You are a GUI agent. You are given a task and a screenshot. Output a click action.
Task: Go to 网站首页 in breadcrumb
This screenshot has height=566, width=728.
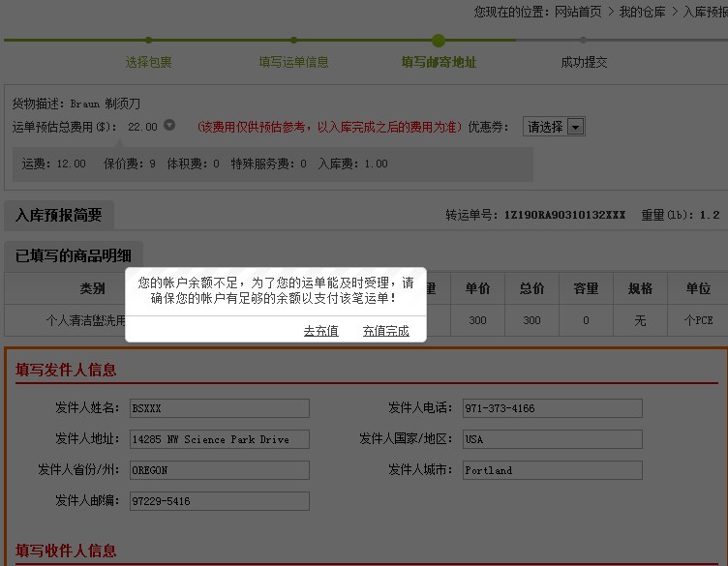(578, 12)
